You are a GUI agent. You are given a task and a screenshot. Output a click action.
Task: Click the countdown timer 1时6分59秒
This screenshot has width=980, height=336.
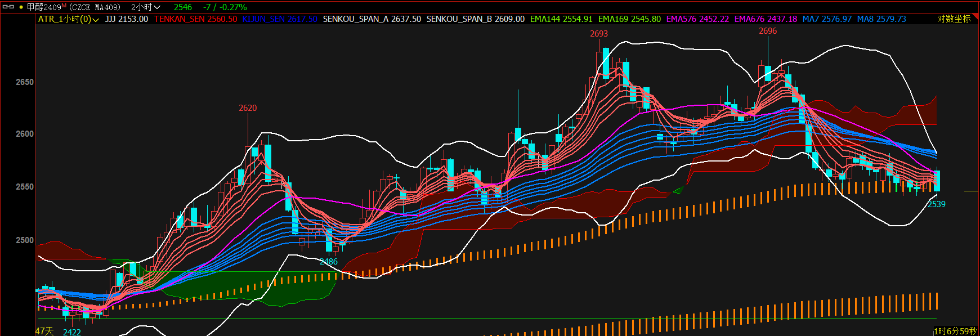pyautogui.click(x=955, y=331)
